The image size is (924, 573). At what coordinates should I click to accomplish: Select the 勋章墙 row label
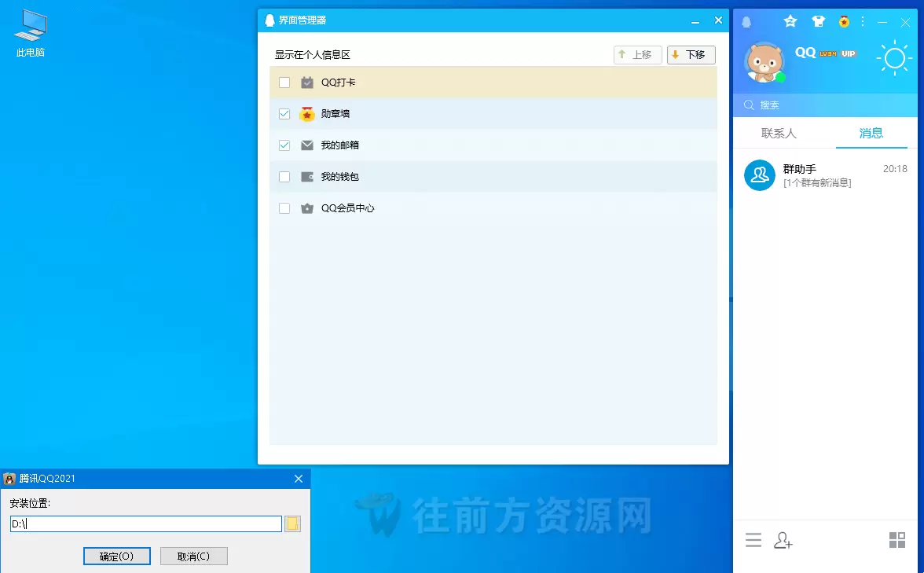(x=335, y=114)
